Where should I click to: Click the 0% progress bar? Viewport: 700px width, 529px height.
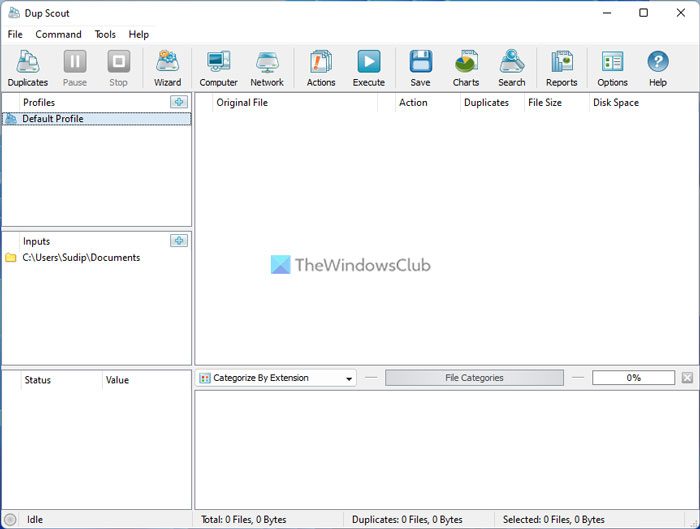coord(633,378)
